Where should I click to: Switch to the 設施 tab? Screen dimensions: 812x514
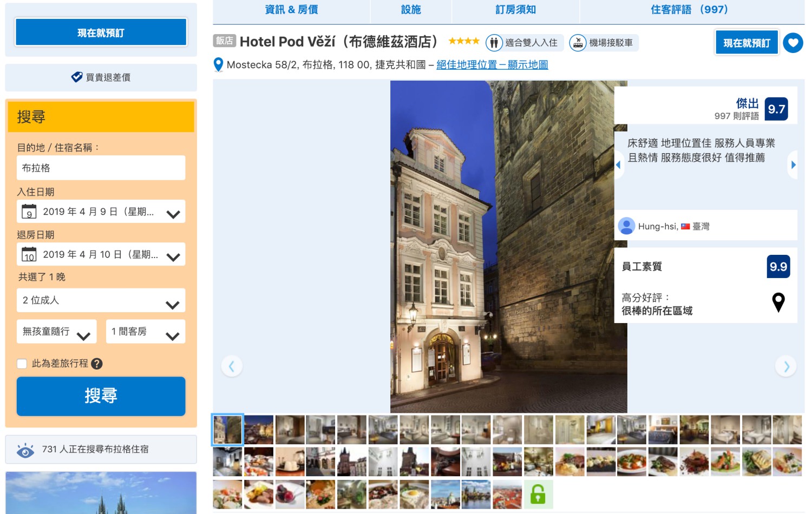click(411, 10)
